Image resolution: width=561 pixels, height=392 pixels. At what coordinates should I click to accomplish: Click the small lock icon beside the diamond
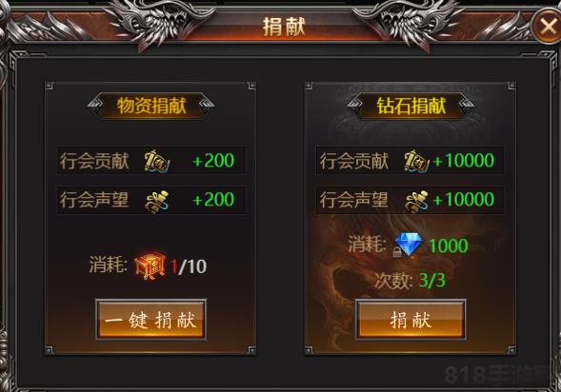point(397,252)
